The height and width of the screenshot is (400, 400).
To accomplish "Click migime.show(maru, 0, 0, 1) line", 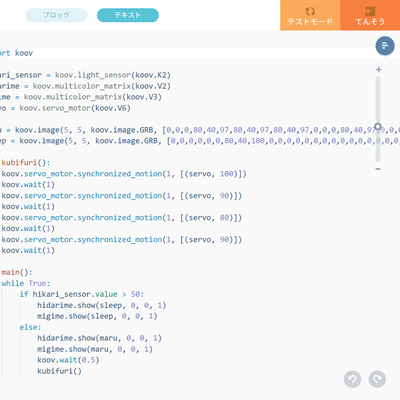I will point(95,349).
